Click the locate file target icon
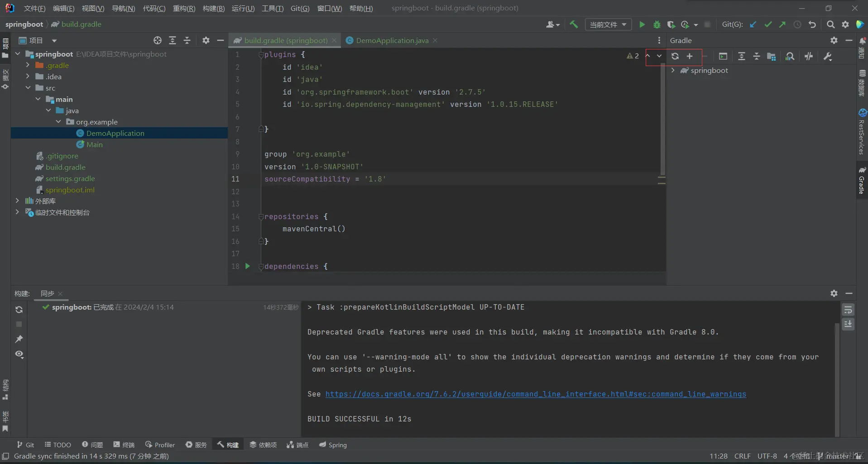This screenshot has height=464, width=868. [x=157, y=40]
